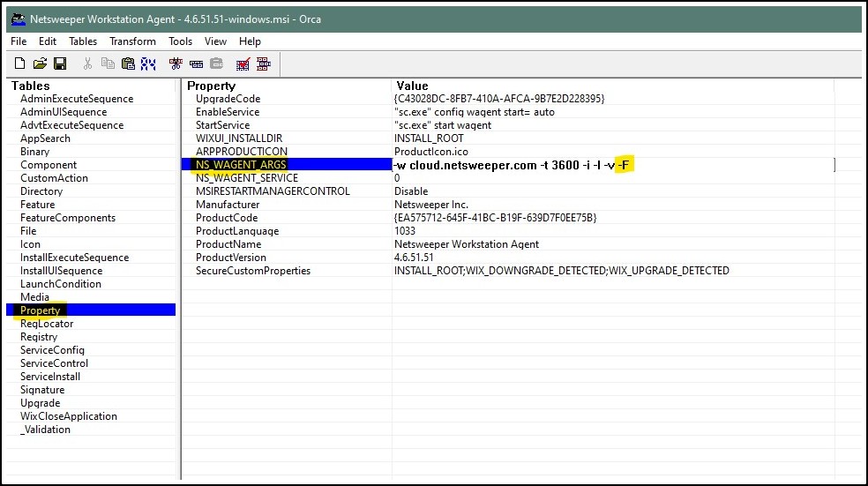This screenshot has height=486, width=868.
Task: Click the Paste clipboard toolbar icon
Action: [x=128, y=64]
